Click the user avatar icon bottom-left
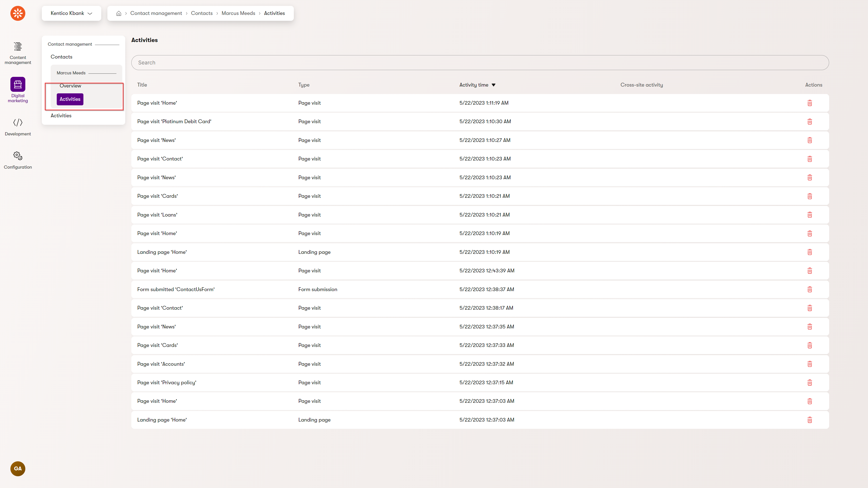 (x=18, y=469)
